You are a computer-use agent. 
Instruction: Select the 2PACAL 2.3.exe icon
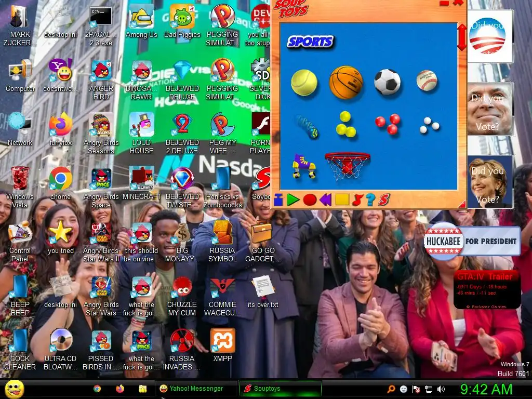coord(101,26)
